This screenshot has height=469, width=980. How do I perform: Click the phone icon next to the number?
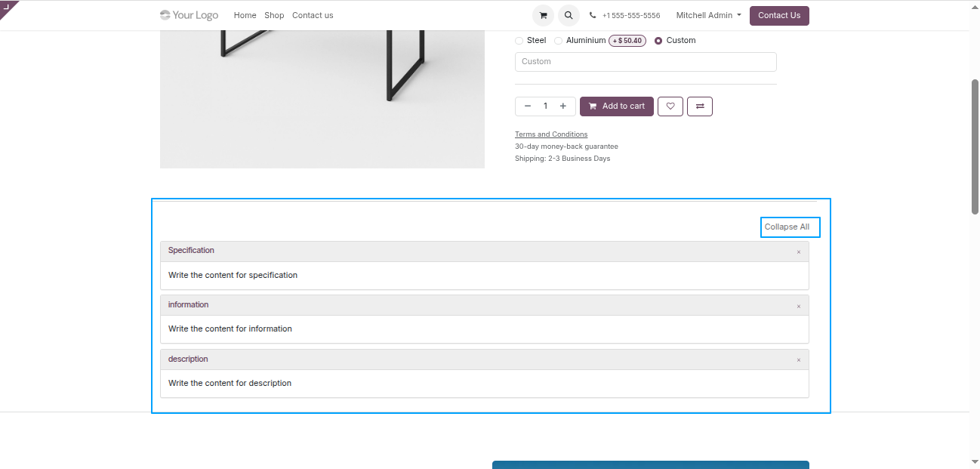coord(593,15)
